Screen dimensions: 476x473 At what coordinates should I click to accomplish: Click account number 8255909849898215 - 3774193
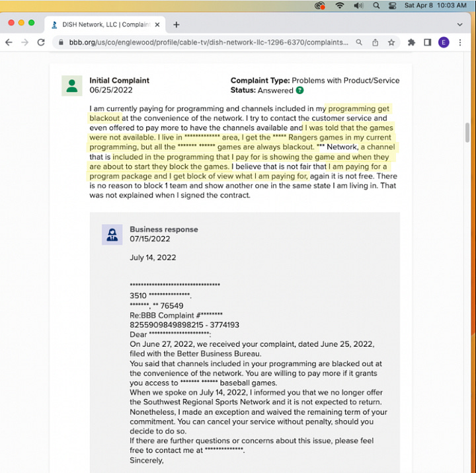pyautogui.click(x=184, y=325)
